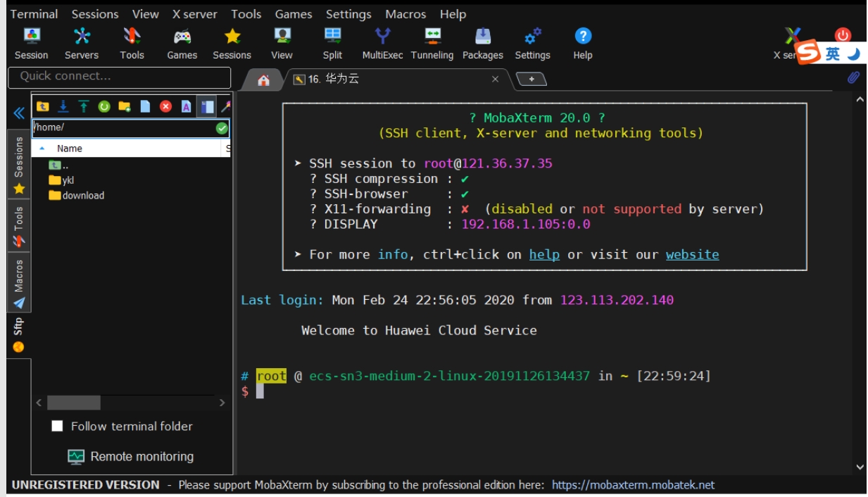This screenshot has width=868, height=497.
Task: Open a new tab with plus button
Action: point(532,79)
